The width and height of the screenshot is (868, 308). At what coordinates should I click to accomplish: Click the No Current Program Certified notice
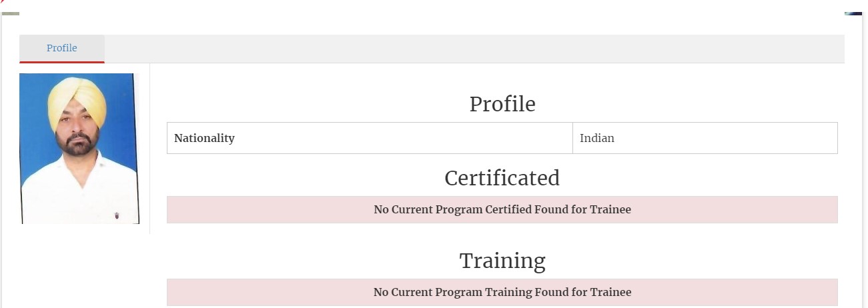[502, 209]
